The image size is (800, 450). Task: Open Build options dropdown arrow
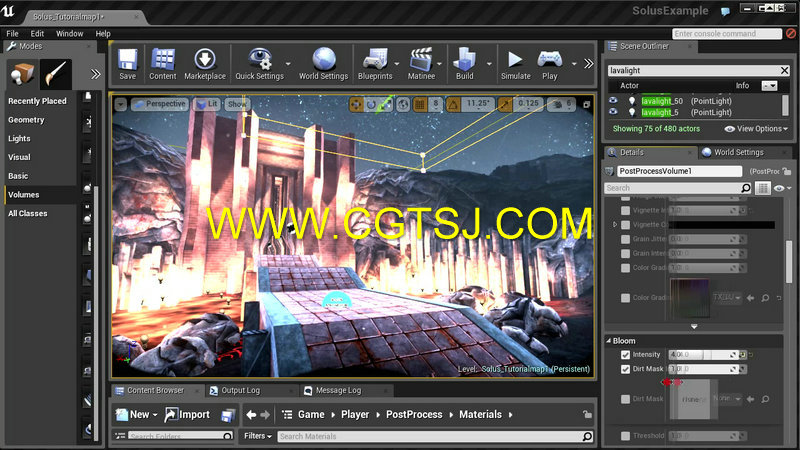pos(489,64)
